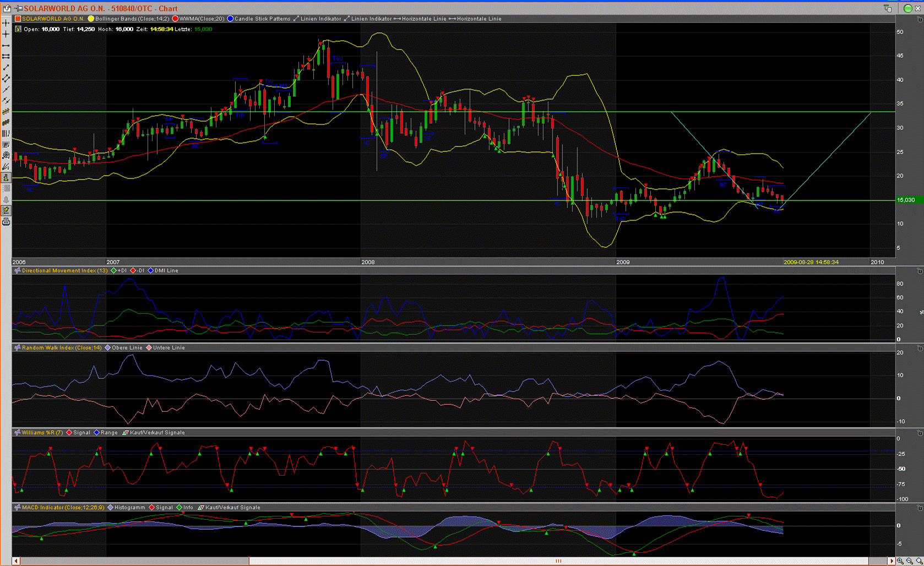Image resolution: width=924 pixels, height=566 pixels.
Task: Select the Fibonacci circle arcs tool
Action: click(6, 155)
